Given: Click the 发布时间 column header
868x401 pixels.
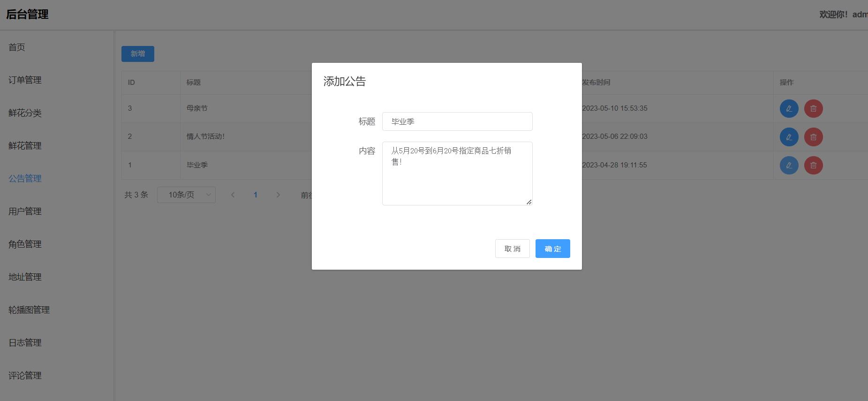Looking at the screenshot, I should click(x=596, y=83).
